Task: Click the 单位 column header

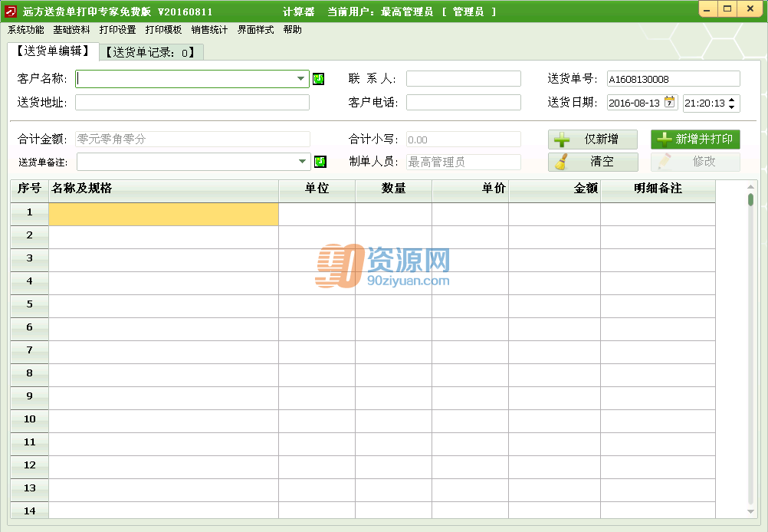Action: point(317,191)
